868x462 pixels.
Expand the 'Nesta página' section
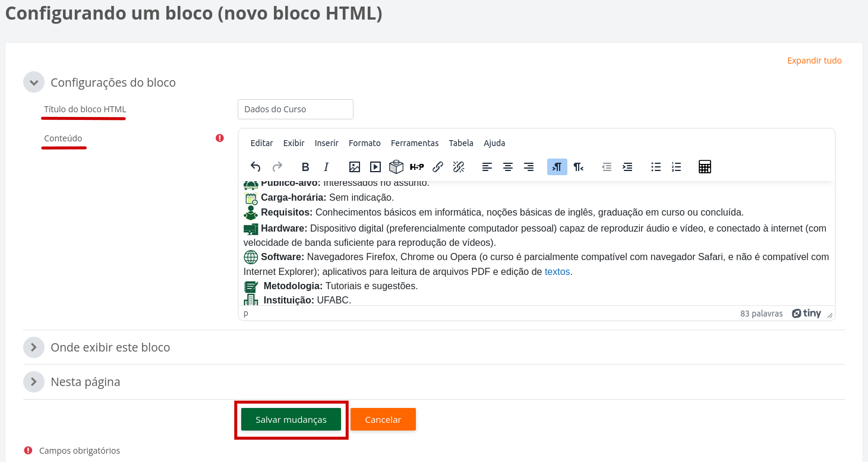[x=34, y=381]
